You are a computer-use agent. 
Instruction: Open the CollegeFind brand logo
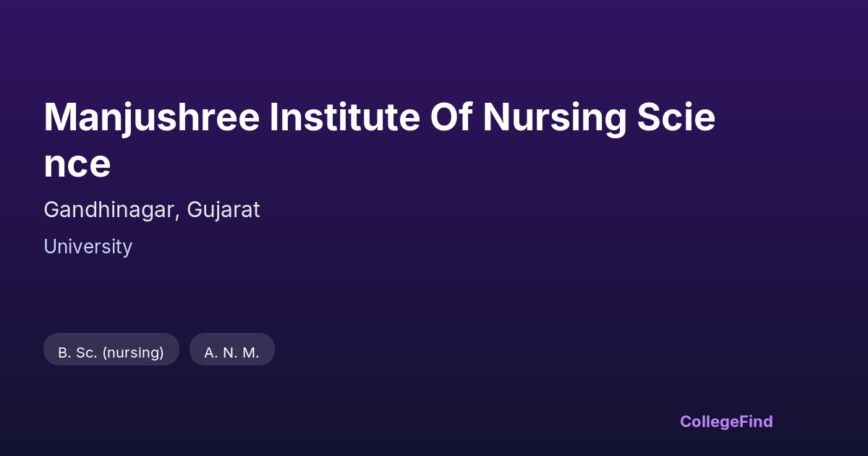coord(726,421)
